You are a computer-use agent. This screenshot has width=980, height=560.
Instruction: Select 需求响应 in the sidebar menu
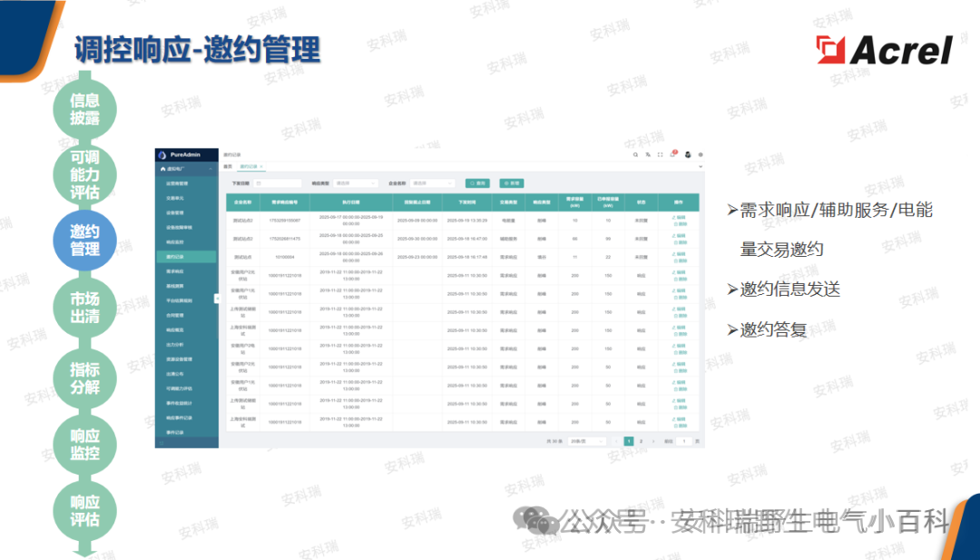point(176,270)
